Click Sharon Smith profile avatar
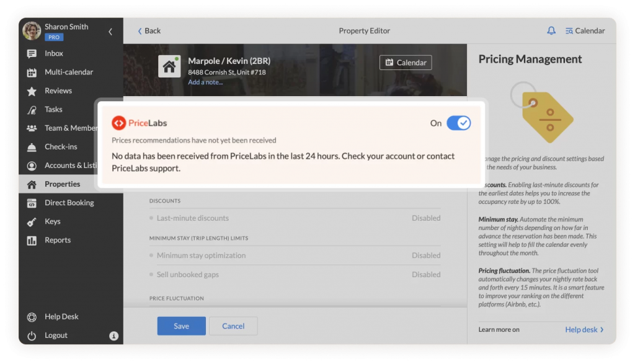This screenshot has height=364, width=635. coord(32,31)
